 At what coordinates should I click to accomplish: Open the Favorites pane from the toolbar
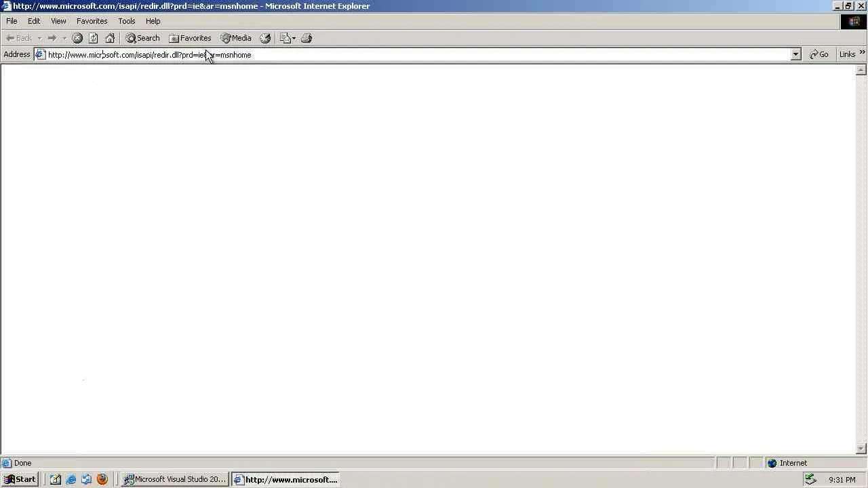point(190,38)
